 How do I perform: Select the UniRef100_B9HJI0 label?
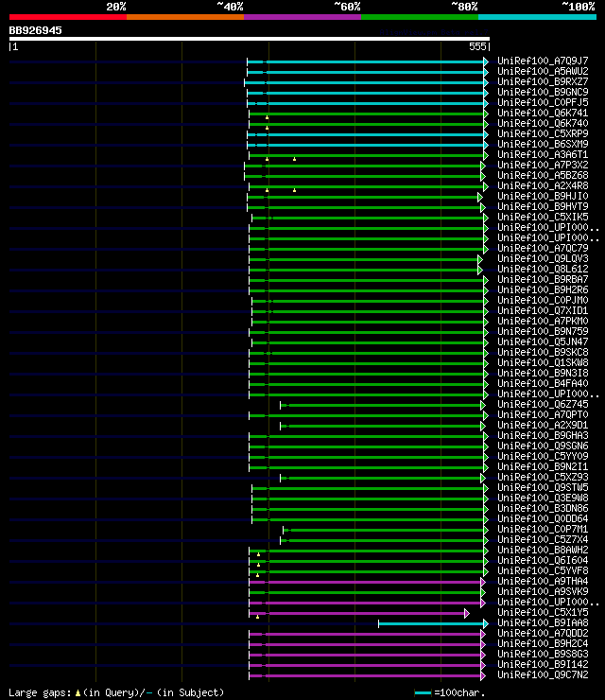(x=543, y=196)
